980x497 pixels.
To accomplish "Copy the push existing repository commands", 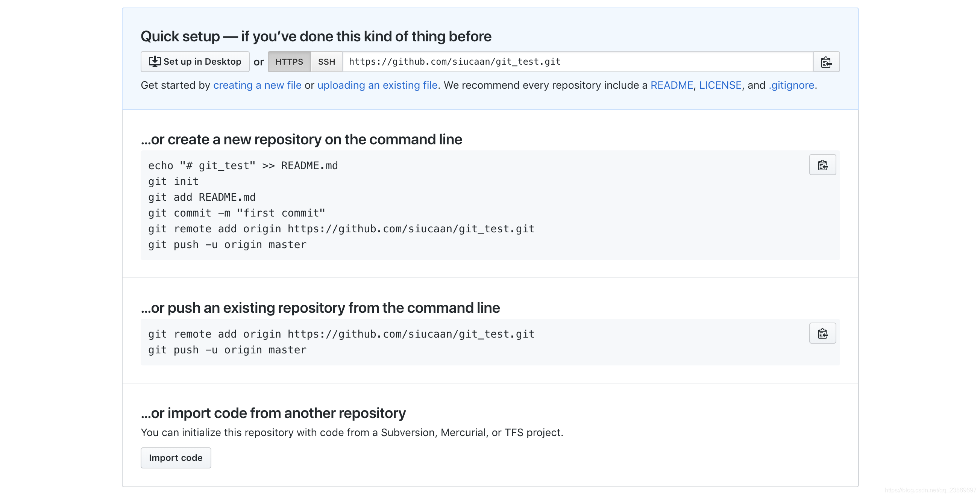I will [x=822, y=333].
